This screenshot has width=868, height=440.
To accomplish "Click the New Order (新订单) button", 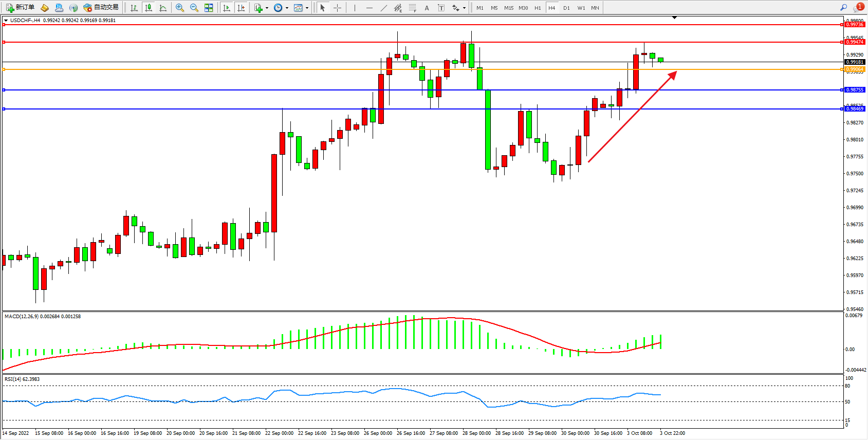I will 21,8.
